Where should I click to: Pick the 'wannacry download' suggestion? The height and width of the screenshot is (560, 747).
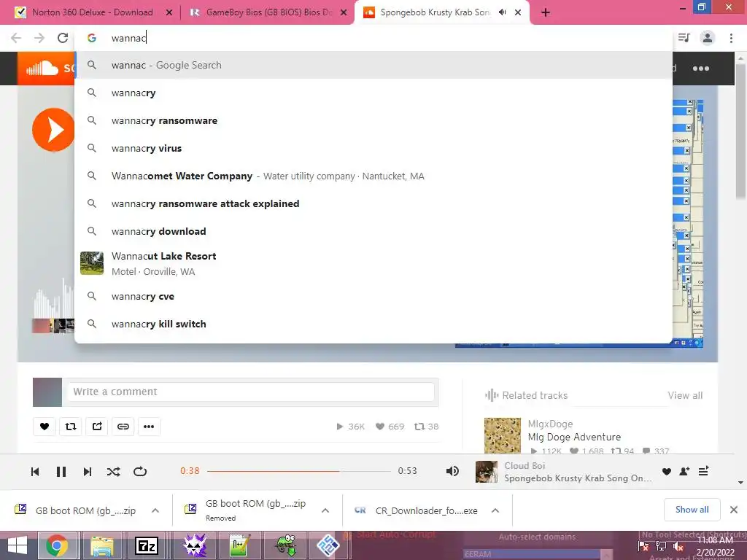point(373,231)
